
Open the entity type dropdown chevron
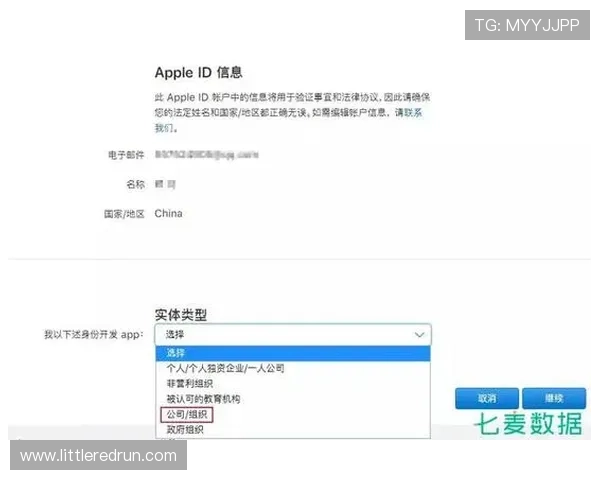[419, 335]
